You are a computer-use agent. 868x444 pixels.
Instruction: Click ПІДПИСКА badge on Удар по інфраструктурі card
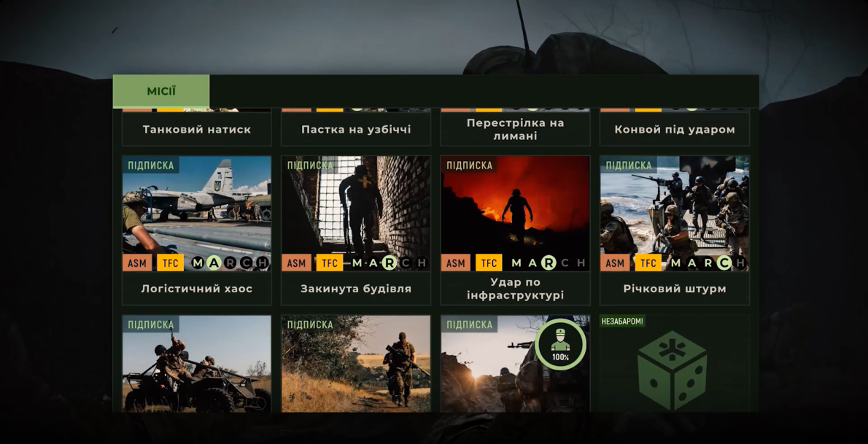[470, 165]
